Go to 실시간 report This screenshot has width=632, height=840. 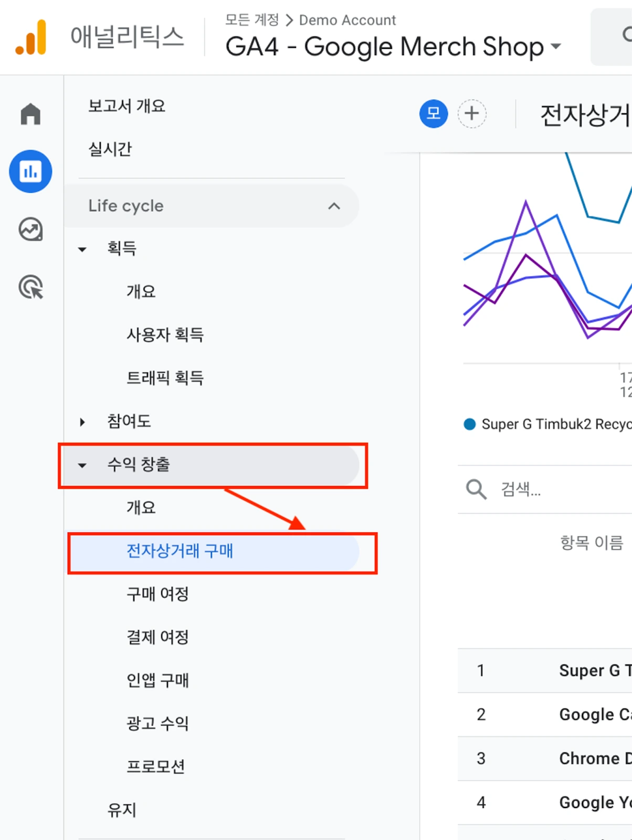pyautogui.click(x=110, y=149)
